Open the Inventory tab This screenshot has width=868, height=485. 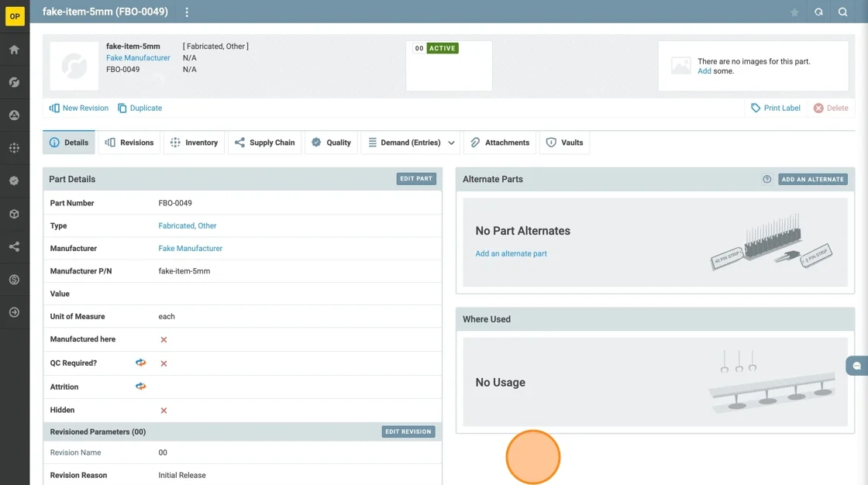point(194,143)
